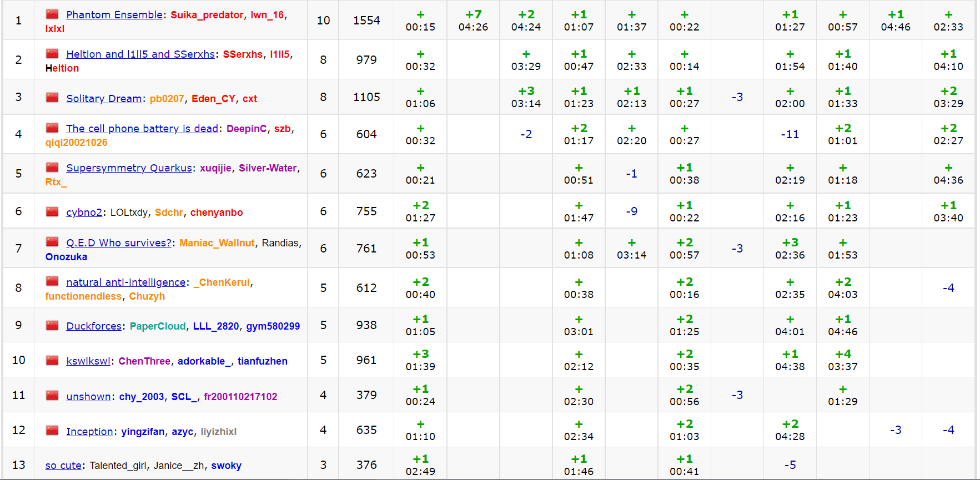Click the flag icon next to Inception
This screenshot has height=480, width=980.
click(x=52, y=431)
